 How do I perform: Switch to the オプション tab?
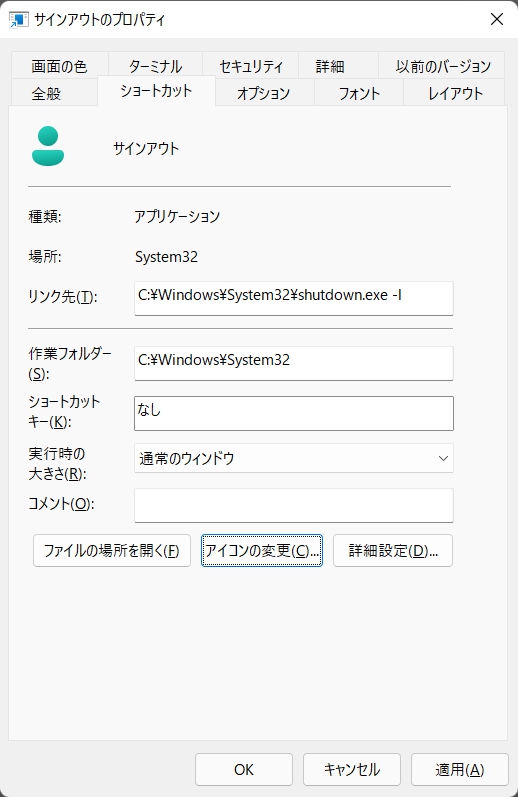[263, 94]
